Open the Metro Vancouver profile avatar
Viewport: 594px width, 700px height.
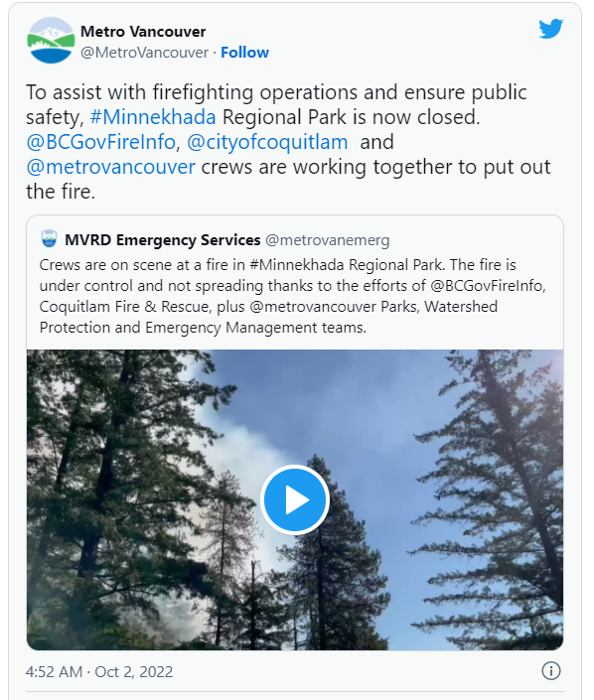click(51, 40)
